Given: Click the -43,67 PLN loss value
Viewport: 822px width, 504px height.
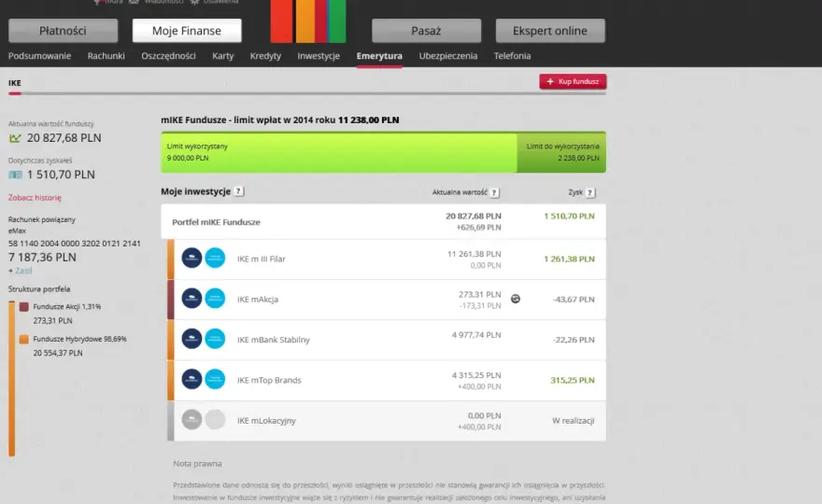Looking at the screenshot, I should [574, 300].
